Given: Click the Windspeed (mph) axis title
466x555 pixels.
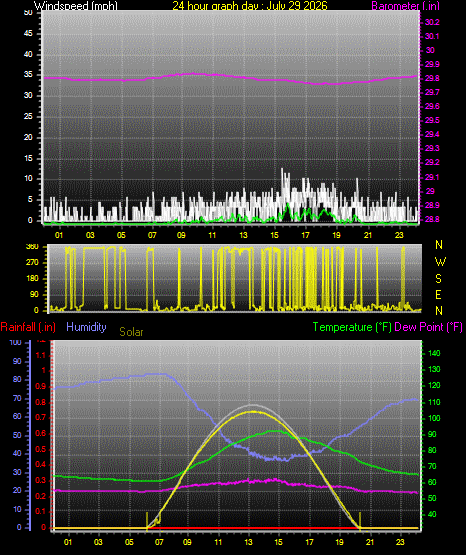Looking at the screenshot, I should click(x=75, y=5).
